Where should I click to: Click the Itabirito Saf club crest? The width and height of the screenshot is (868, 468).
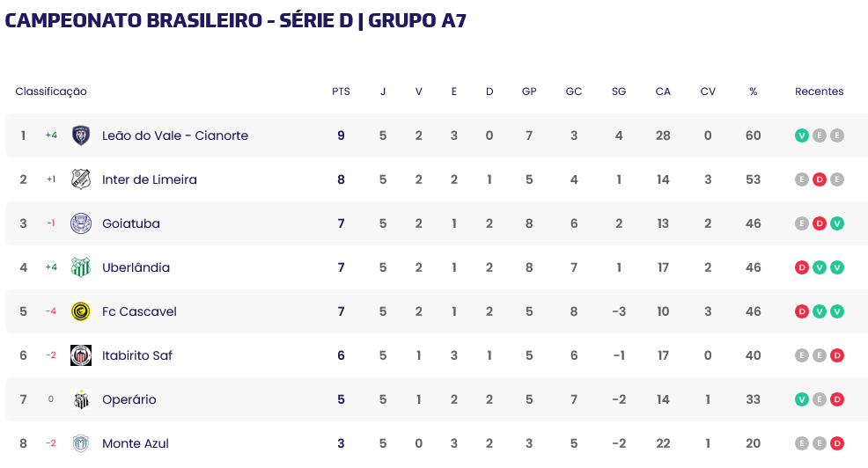[81, 355]
